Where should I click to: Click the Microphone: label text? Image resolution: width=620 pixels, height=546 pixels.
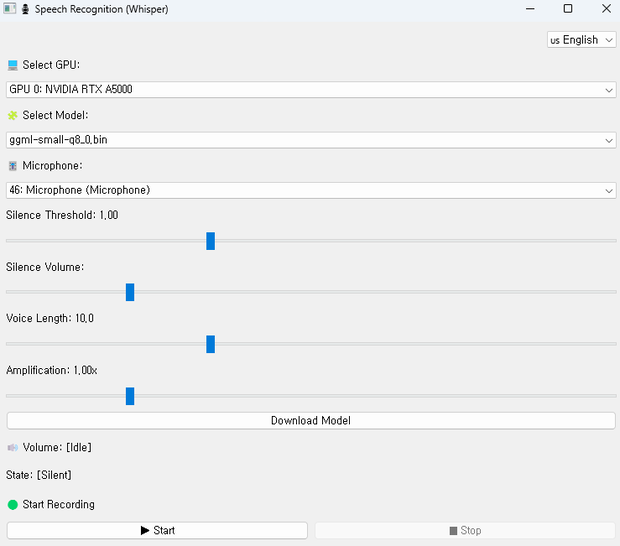(52, 166)
